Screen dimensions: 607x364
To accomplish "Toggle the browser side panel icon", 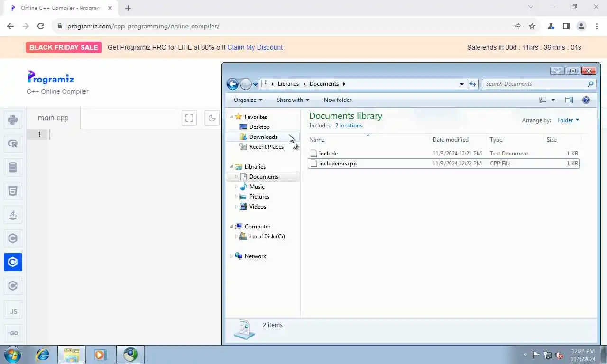I will 566,26.
